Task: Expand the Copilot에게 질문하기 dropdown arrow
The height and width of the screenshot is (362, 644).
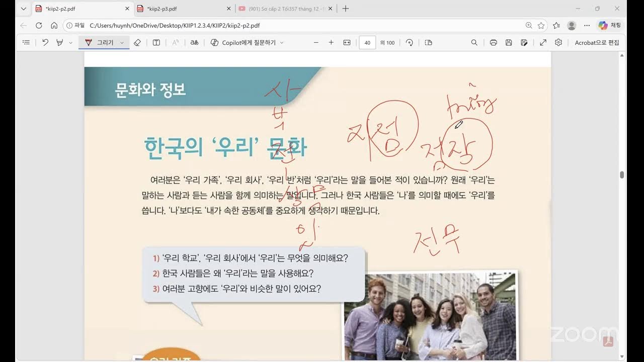Action: click(x=281, y=43)
